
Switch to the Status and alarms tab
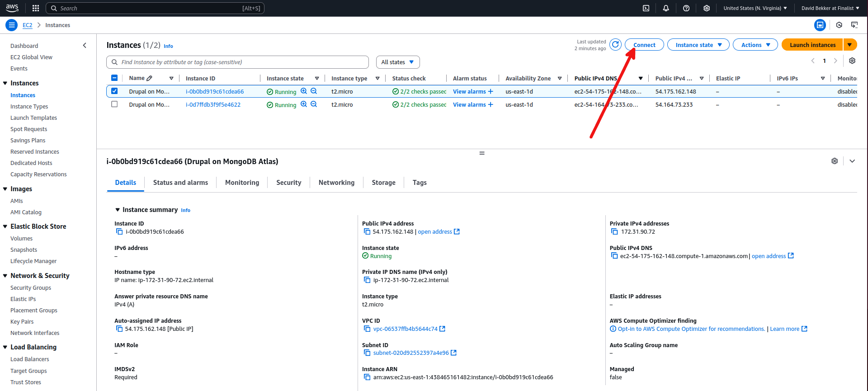click(x=180, y=183)
